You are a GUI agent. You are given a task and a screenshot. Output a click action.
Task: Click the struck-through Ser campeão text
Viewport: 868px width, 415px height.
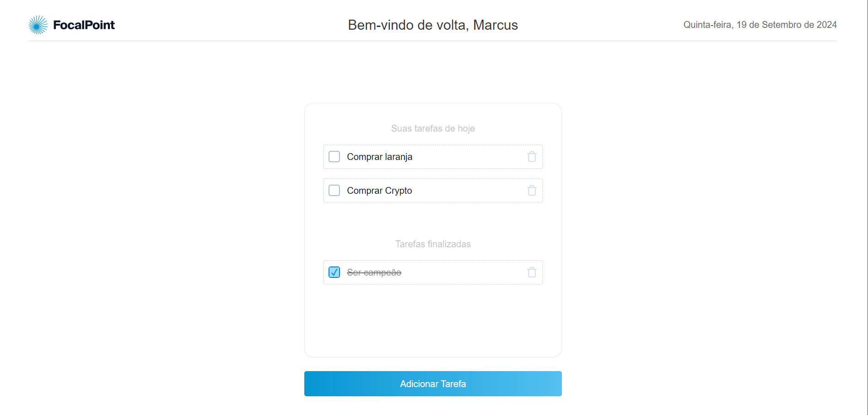(x=374, y=272)
